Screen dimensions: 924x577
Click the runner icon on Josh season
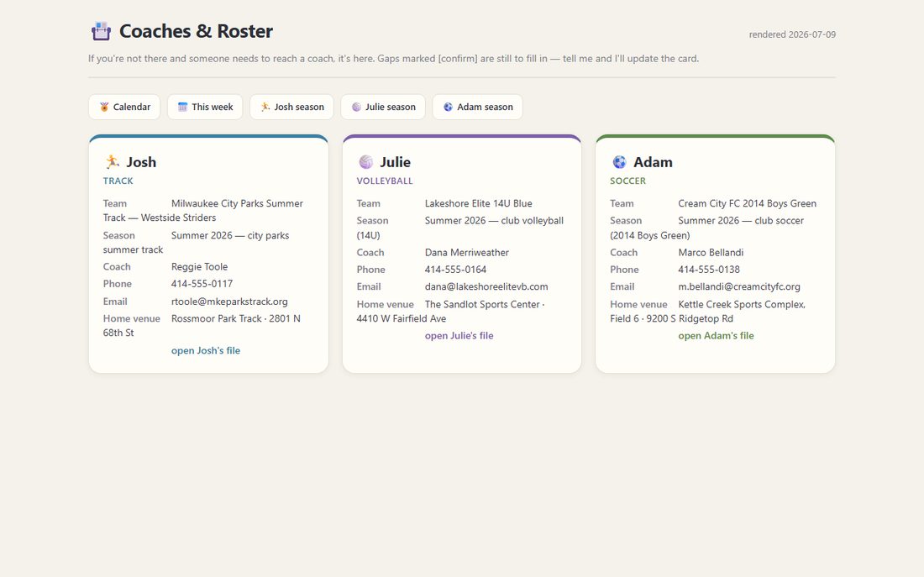click(x=265, y=107)
